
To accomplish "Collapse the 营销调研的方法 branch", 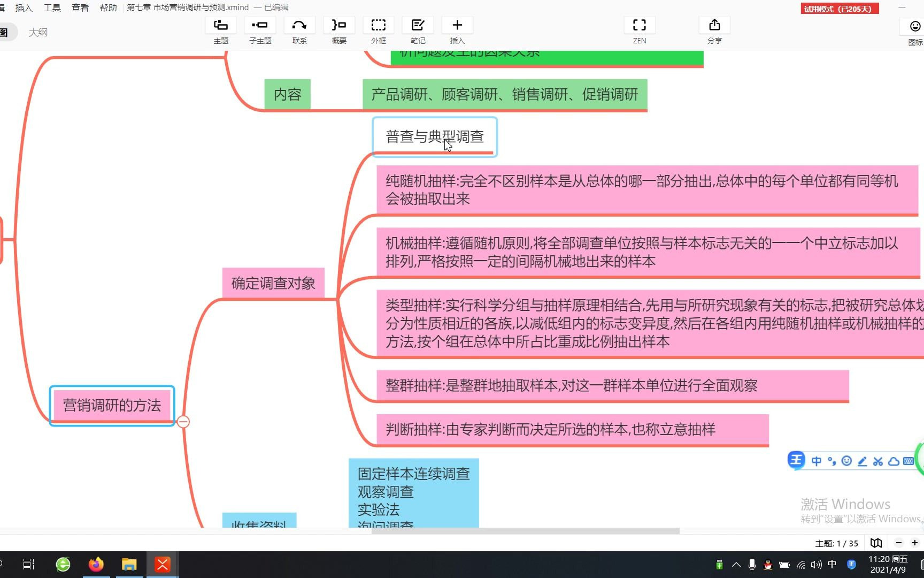I will tap(183, 422).
